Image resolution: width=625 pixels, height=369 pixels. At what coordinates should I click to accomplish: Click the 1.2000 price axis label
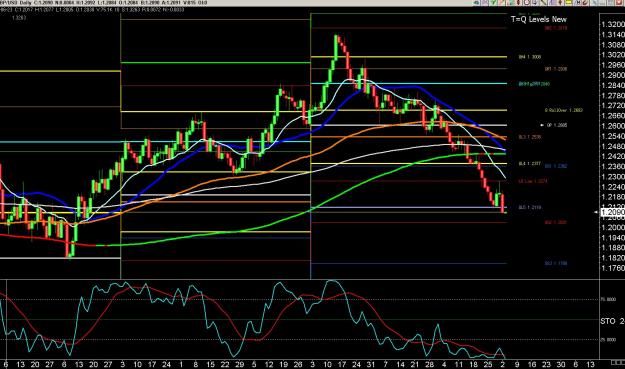tap(613, 228)
